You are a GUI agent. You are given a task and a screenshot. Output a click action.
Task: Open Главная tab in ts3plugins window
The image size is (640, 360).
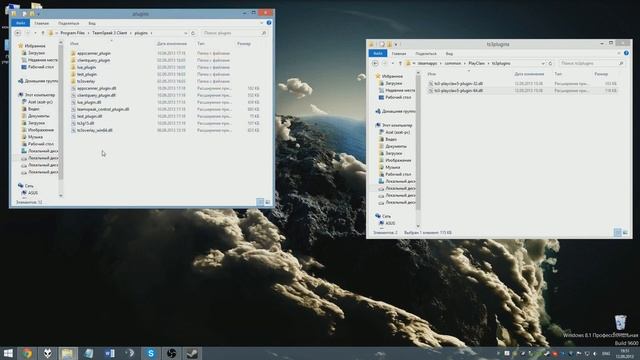tap(399, 53)
